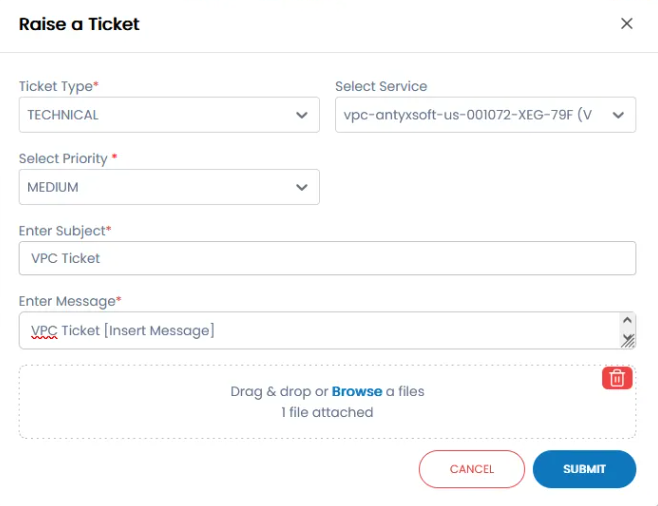Open the Browse files link
Viewport: 658px width, 506px height.
[x=357, y=392]
